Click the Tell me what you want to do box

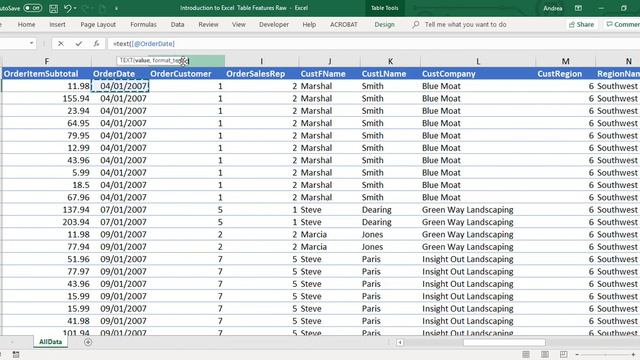465,24
